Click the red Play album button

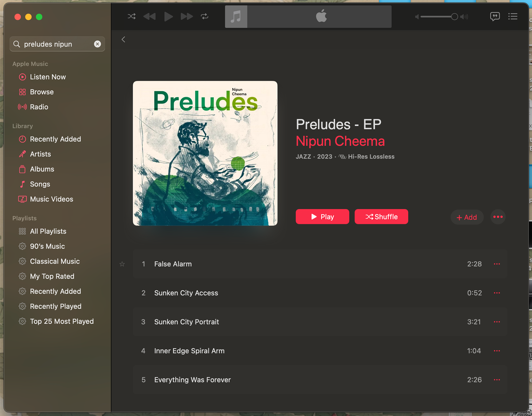(322, 217)
